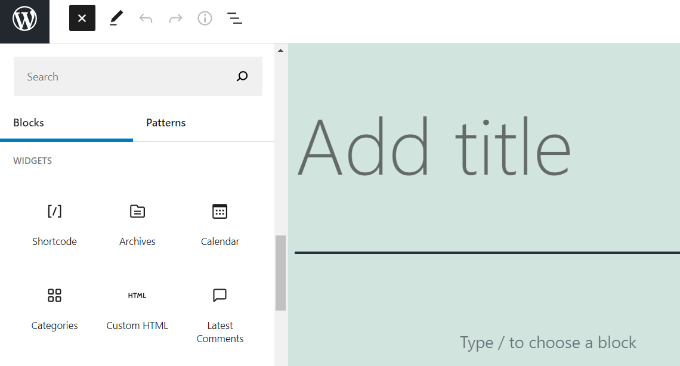Viewport: 680px width, 366px height.
Task: Open the List View icon
Action: (234, 19)
